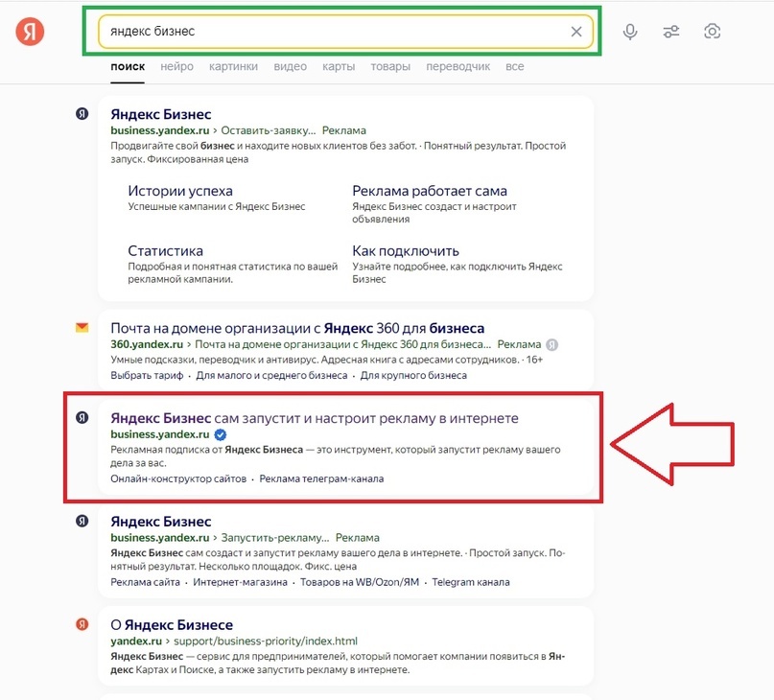Open 'Запустить-рекламу…' breadcrumb link
Viewport: 774px width, 700px height.
[275, 538]
